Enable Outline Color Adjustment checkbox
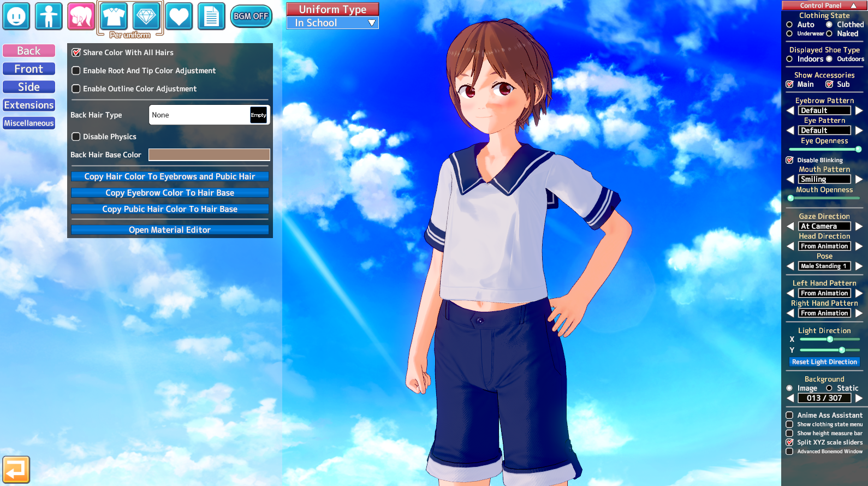 coord(76,88)
